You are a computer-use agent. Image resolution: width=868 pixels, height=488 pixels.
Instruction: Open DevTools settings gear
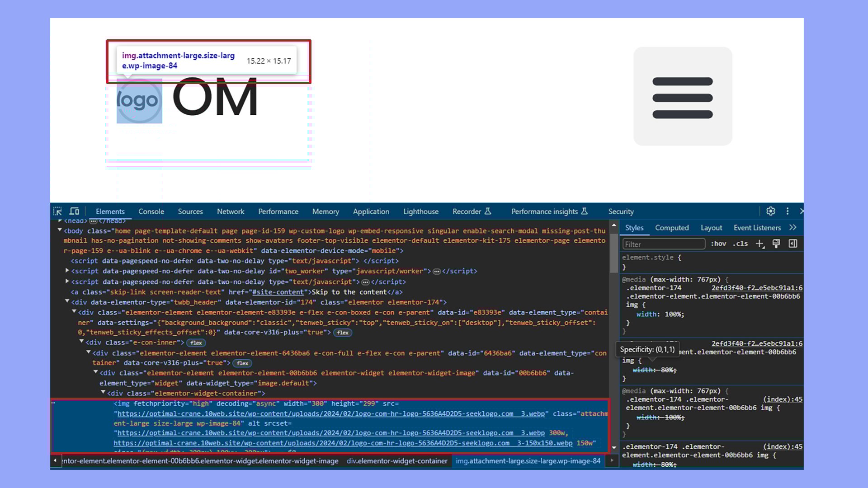pos(771,211)
